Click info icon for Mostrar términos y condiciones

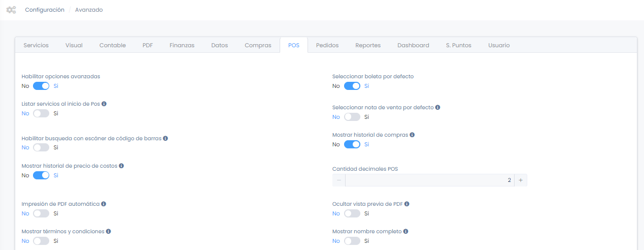pos(109,231)
